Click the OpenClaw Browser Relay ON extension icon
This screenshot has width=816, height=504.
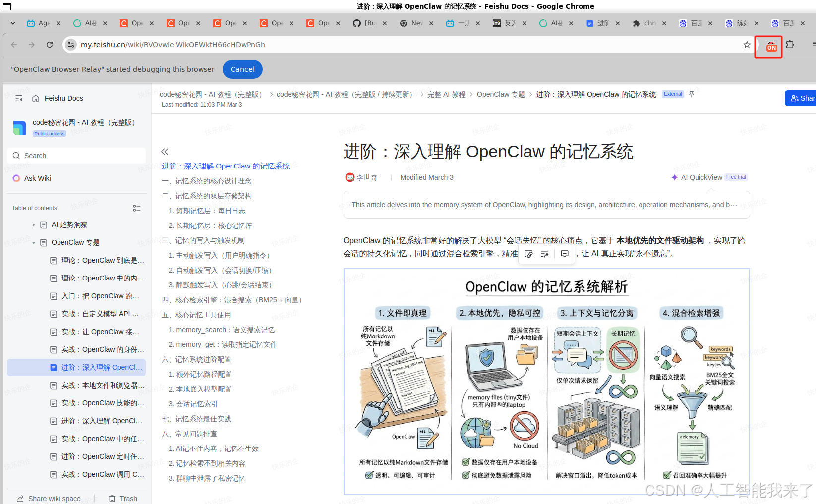tap(771, 47)
